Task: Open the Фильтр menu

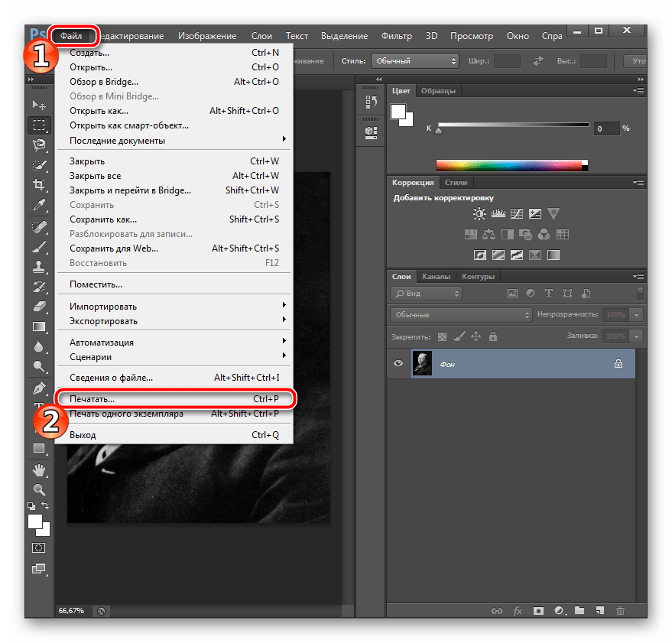Action: [x=396, y=35]
